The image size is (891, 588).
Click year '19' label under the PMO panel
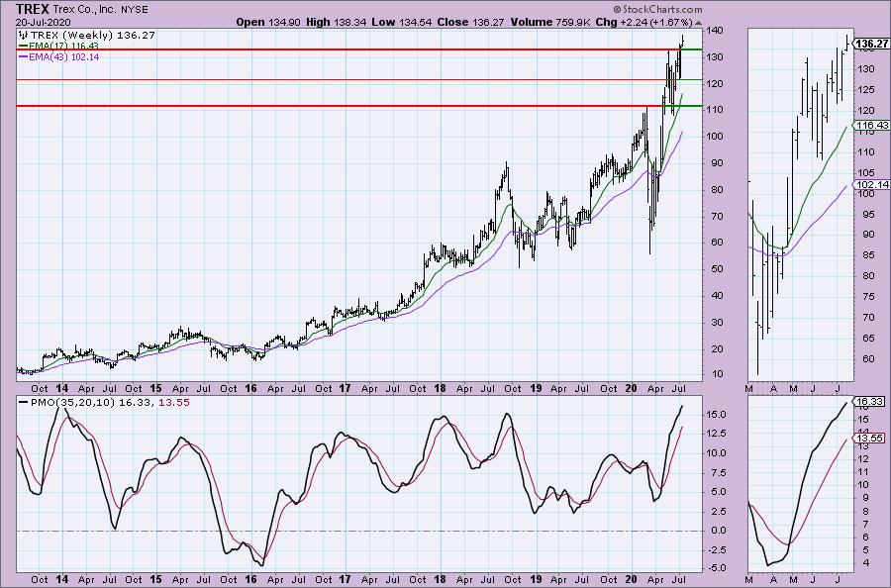tap(536, 579)
